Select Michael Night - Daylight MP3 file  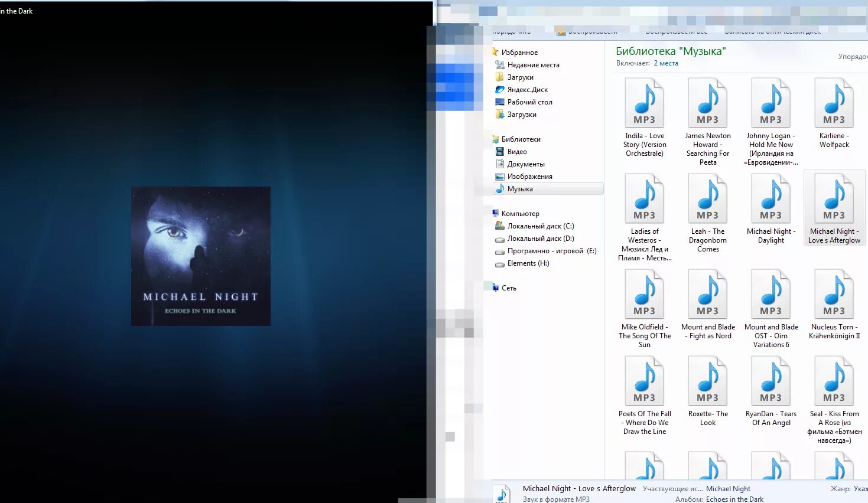pos(771,208)
